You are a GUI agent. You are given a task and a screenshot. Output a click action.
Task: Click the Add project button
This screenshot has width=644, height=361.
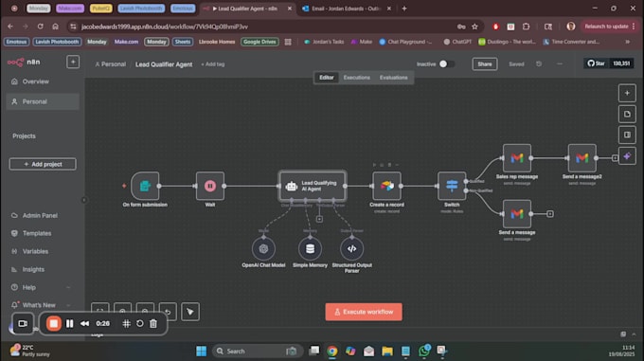click(x=43, y=164)
